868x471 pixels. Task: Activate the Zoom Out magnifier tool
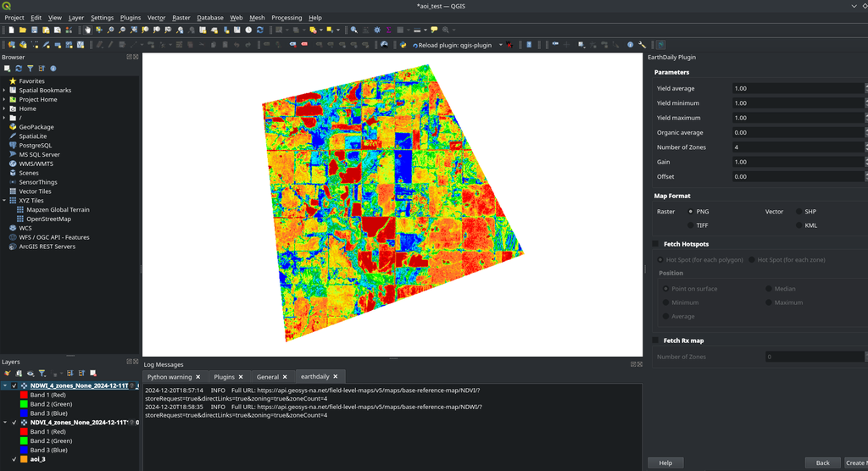click(x=122, y=30)
